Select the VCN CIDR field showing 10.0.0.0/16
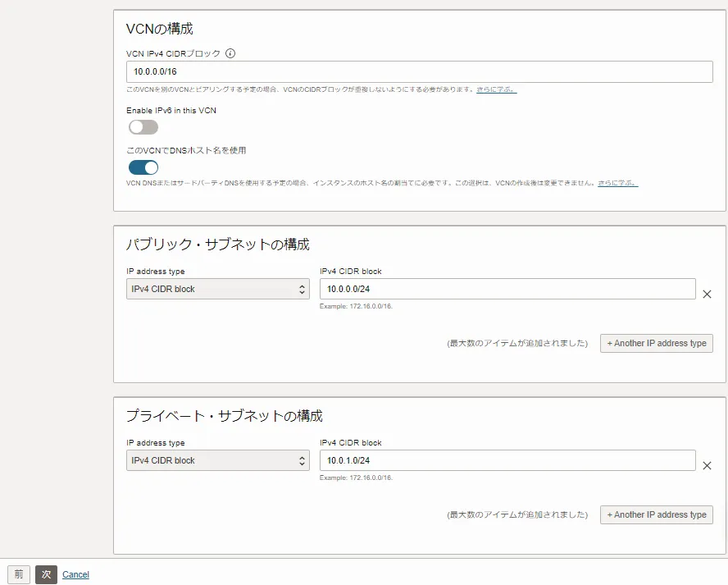Image resolution: width=728 pixels, height=585 pixels. (x=419, y=71)
